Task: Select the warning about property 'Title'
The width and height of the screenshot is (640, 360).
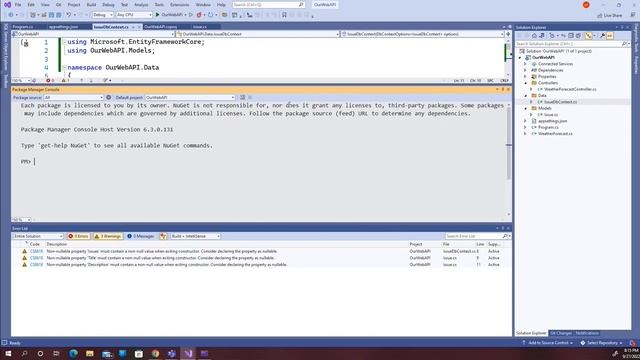Action: coord(261,258)
